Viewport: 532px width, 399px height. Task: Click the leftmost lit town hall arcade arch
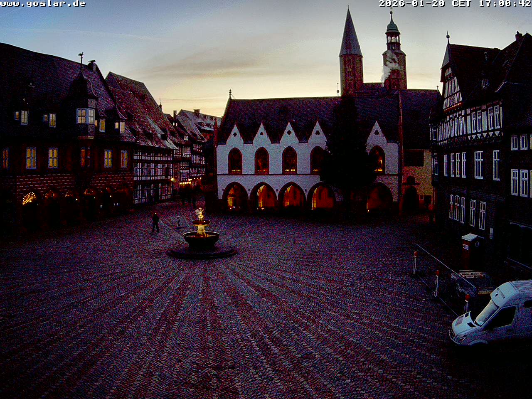tap(235, 197)
